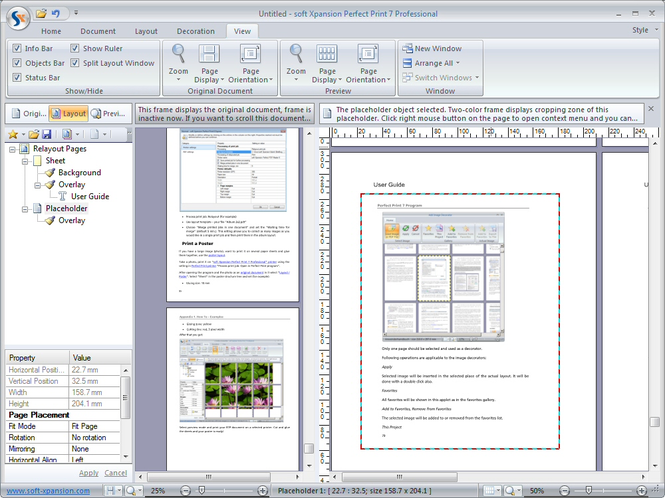665x498 pixels.
Task: Switch to the Decoration ribbon tab
Action: (x=196, y=31)
